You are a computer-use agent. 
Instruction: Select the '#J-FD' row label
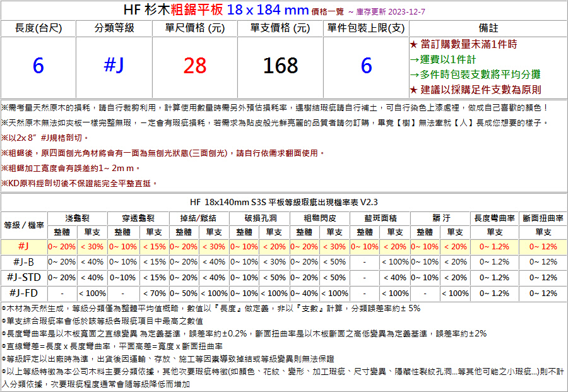coord(24,293)
